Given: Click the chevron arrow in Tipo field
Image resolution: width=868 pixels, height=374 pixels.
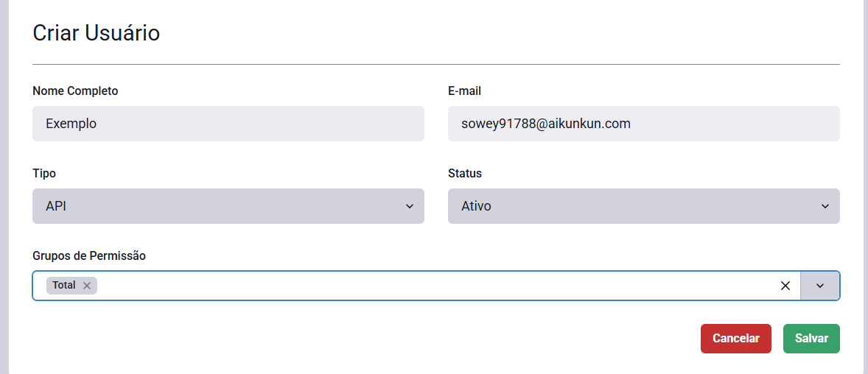Looking at the screenshot, I should point(410,206).
